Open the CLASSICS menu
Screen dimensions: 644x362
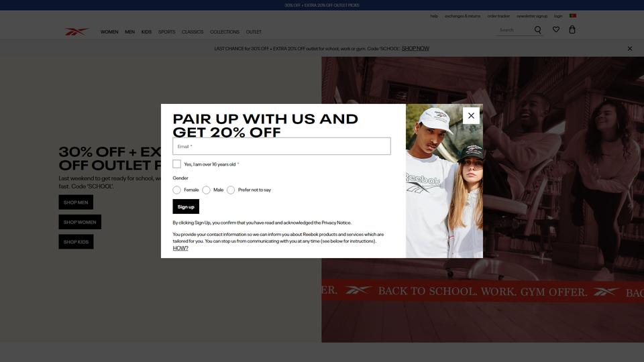coord(193,32)
